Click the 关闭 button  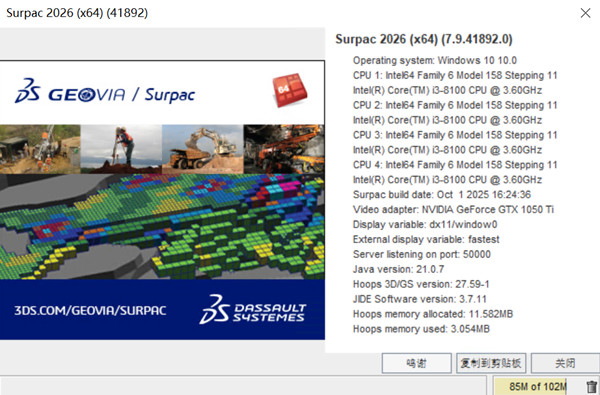pyautogui.click(x=565, y=363)
